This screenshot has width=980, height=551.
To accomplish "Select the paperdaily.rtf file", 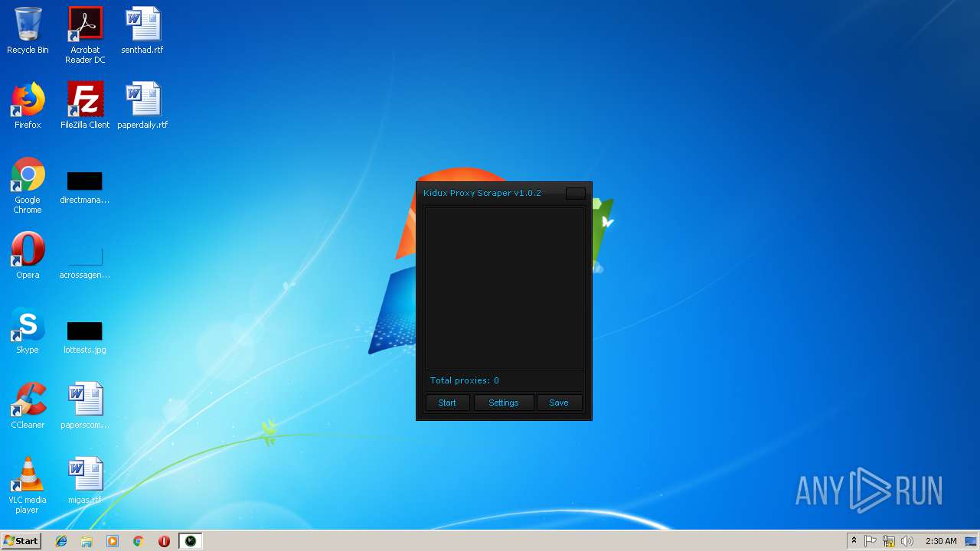I will (142, 106).
